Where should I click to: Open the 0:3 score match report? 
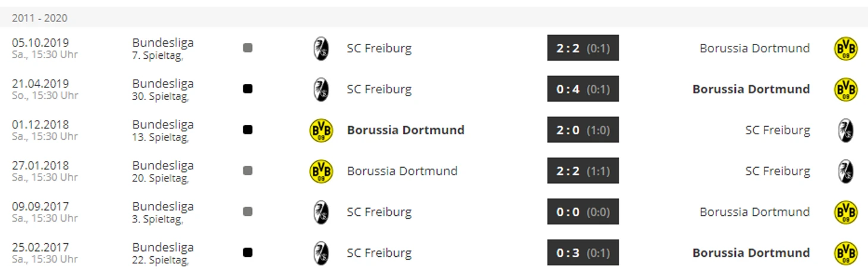pyautogui.click(x=583, y=253)
